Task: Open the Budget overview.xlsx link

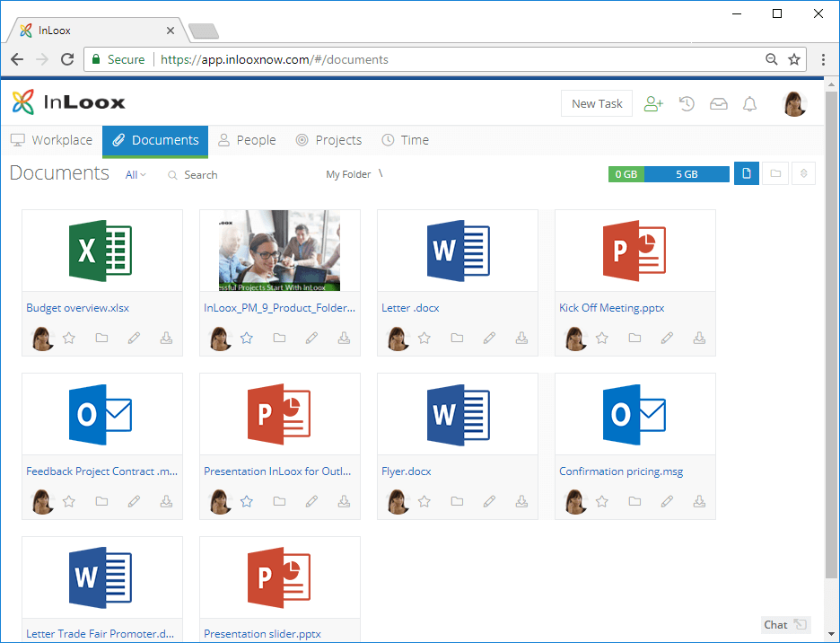Action: tap(78, 308)
